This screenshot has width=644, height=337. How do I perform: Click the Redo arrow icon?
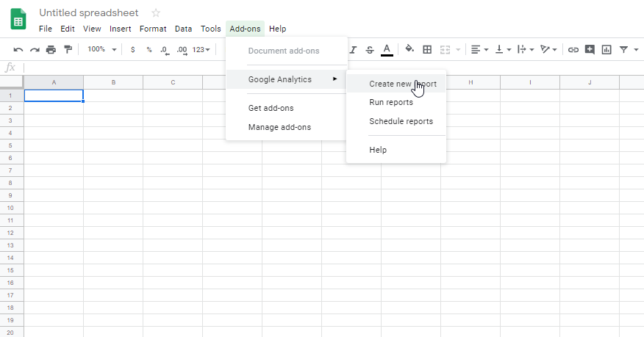[35, 50]
